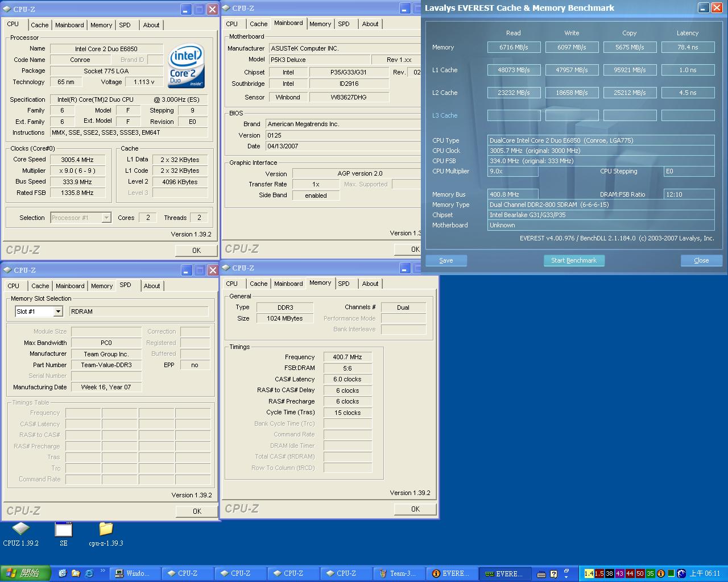Click OK in the CPU-Z CPU window
This screenshot has height=582, width=728.
pyautogui.click(x=196, y=250)
